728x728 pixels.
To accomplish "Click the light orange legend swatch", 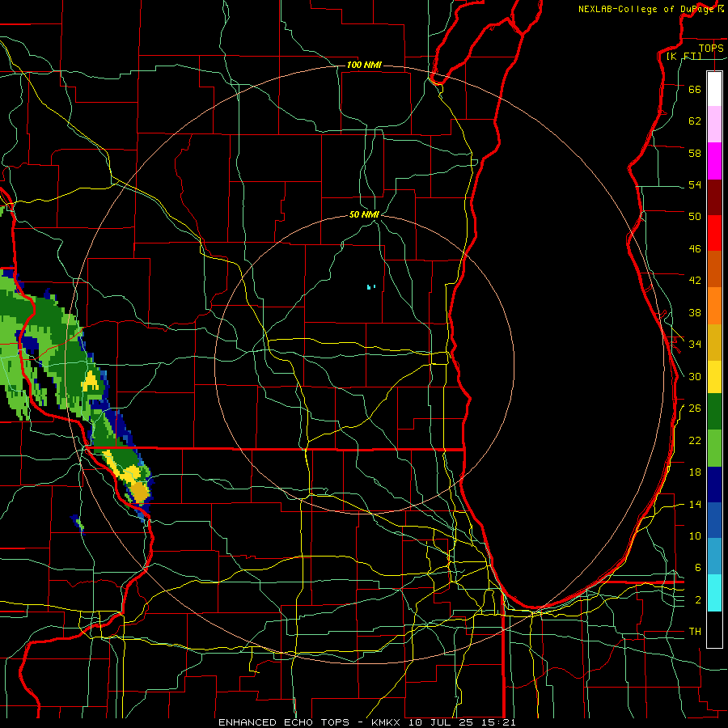I will click(714, 306).
